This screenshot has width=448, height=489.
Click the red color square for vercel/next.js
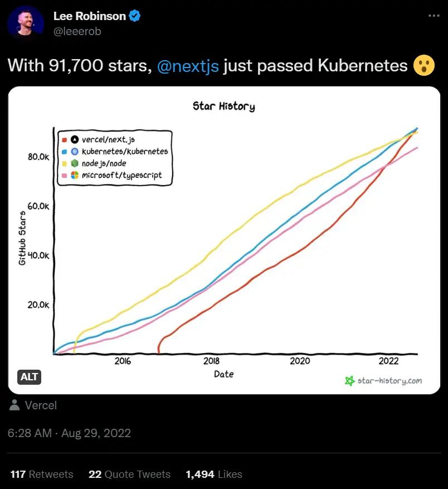pyautogui.click(x=64, y=139)
